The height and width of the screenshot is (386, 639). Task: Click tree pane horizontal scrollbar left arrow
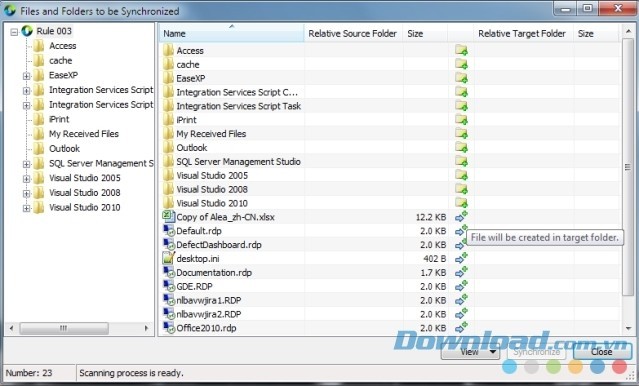click(11, 328)
